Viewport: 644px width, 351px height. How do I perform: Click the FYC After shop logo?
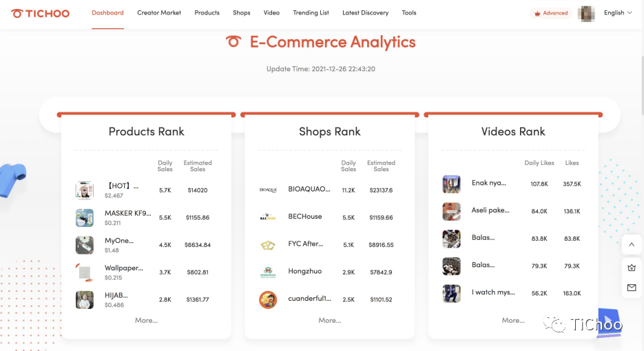pos(268,245)
